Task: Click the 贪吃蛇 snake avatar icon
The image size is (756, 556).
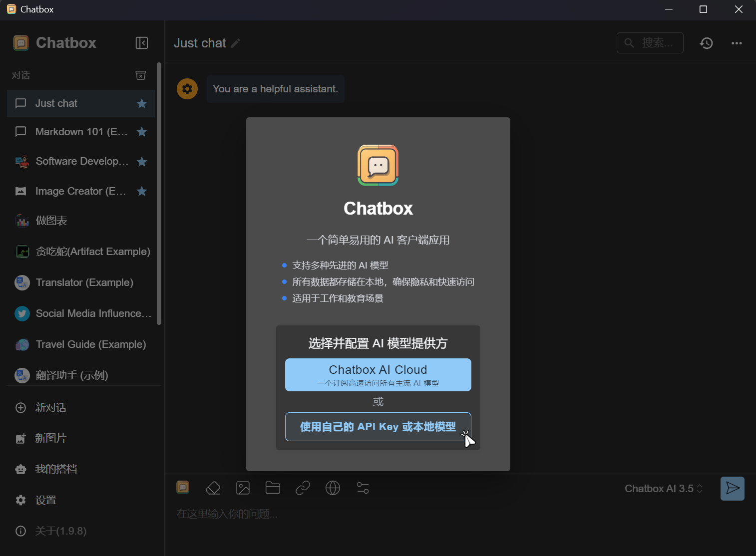Action: [x=22, y=252]
